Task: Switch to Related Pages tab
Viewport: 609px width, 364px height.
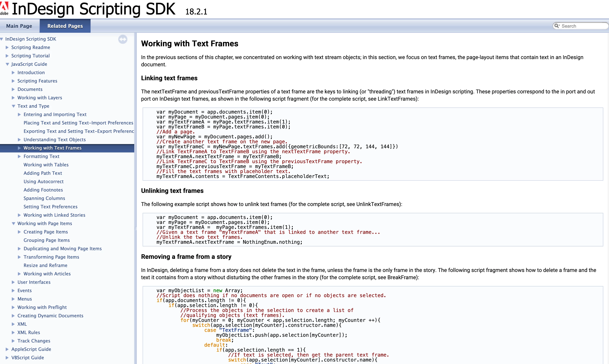Action: click(65, 26)
